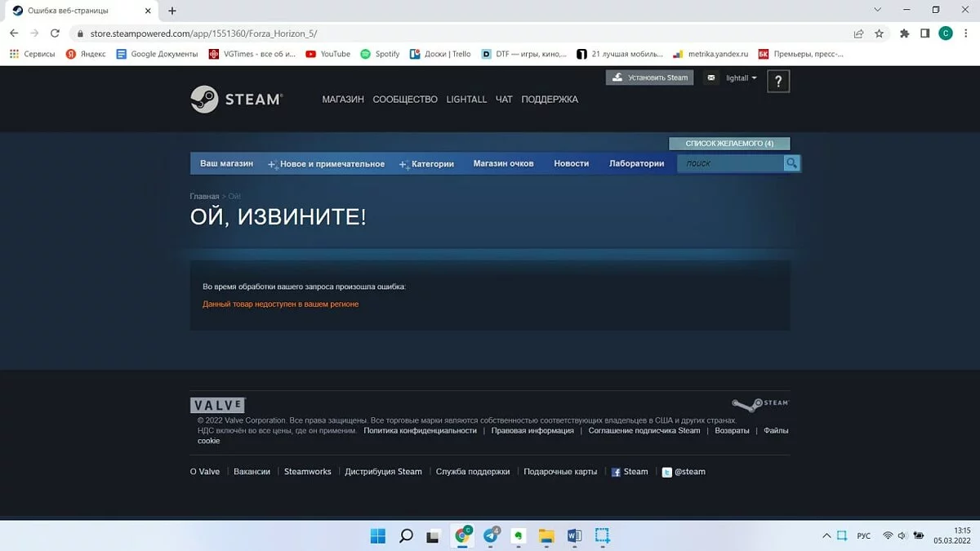Go back with the browser back arrow
This screenshot has height=551, width=980.
(14, 33)
